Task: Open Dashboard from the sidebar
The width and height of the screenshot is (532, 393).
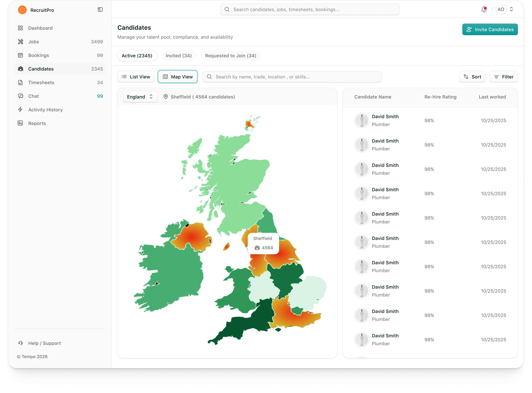Action: coord(60,28)
